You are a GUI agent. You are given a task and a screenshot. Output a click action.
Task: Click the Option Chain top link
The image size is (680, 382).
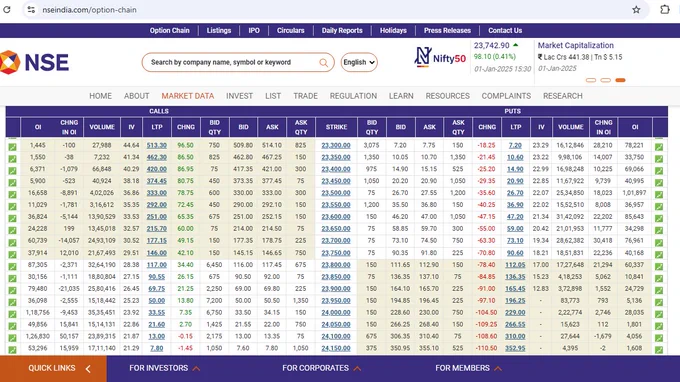click(x=170, y=30)
